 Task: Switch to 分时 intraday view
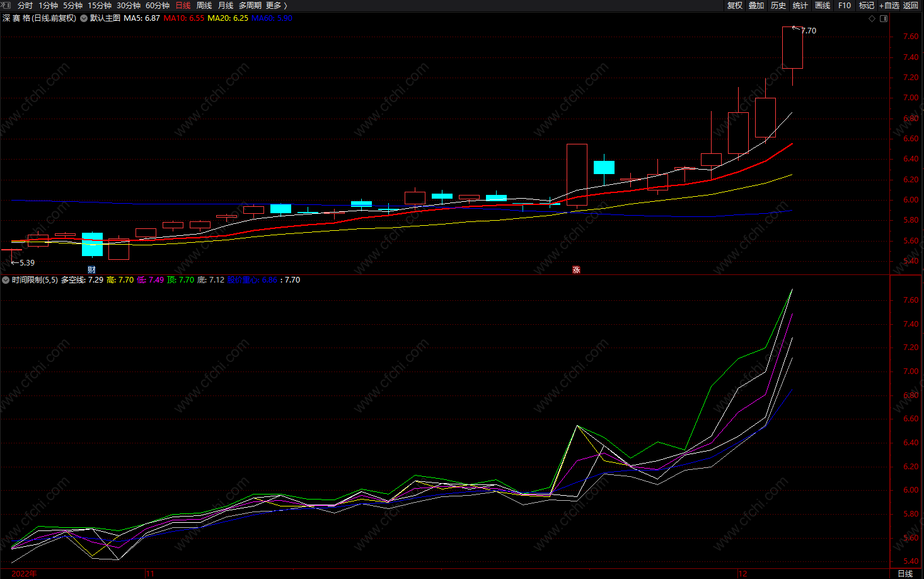(25, 5)
